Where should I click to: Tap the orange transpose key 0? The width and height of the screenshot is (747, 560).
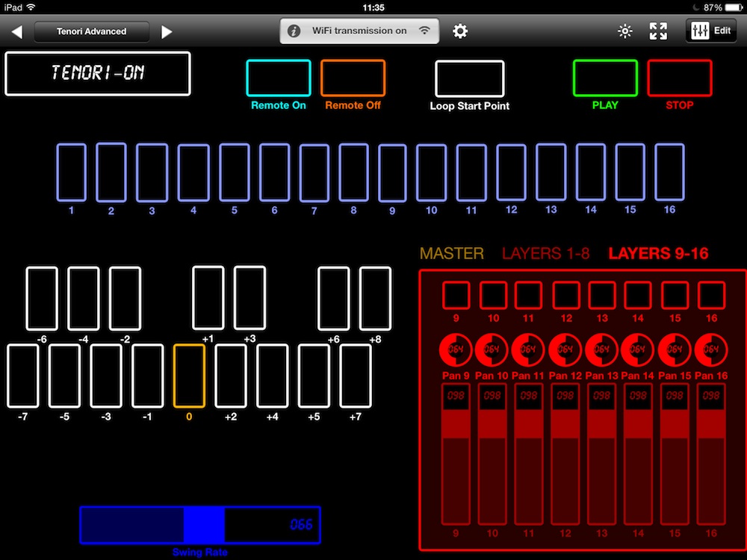[x=189, y=376]
